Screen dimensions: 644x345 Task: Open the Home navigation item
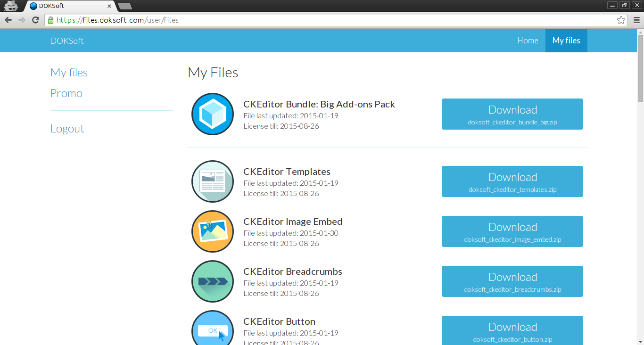(x=528, y=41)
